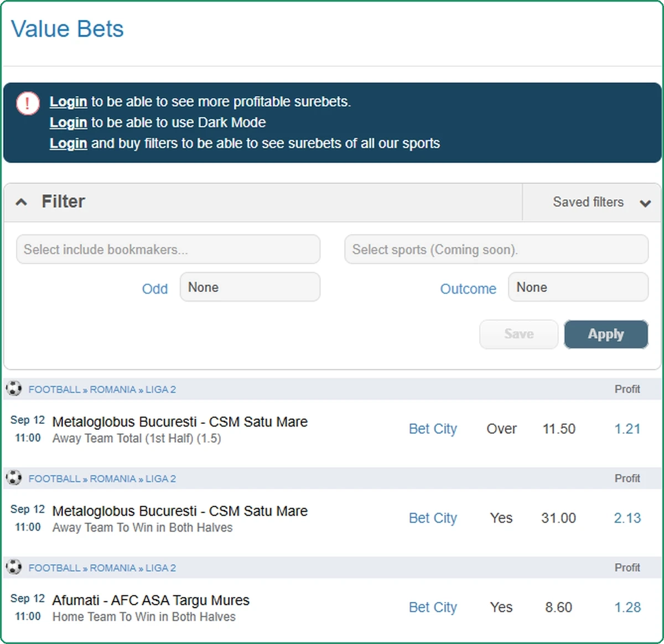Screen dimensions: 664x644
Task: Click the Odd label link
Action: pos(155,289)
